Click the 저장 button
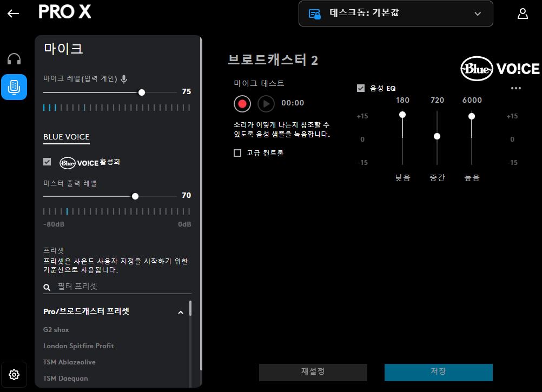542x392 pixels. point(438,372)
